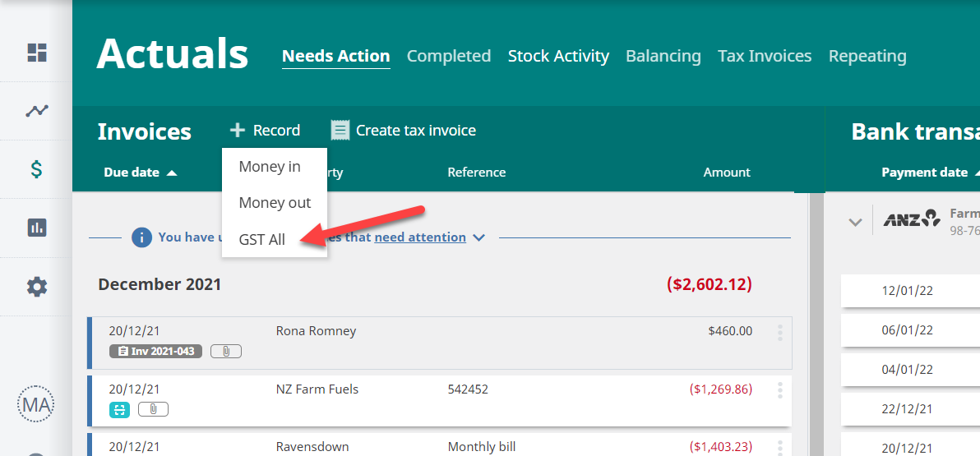Image resolution: width=980 pixels, height=456 pixels.
Task: Click scan icon on NZ Farm Fuels invoice
Action: click(119, 410)
